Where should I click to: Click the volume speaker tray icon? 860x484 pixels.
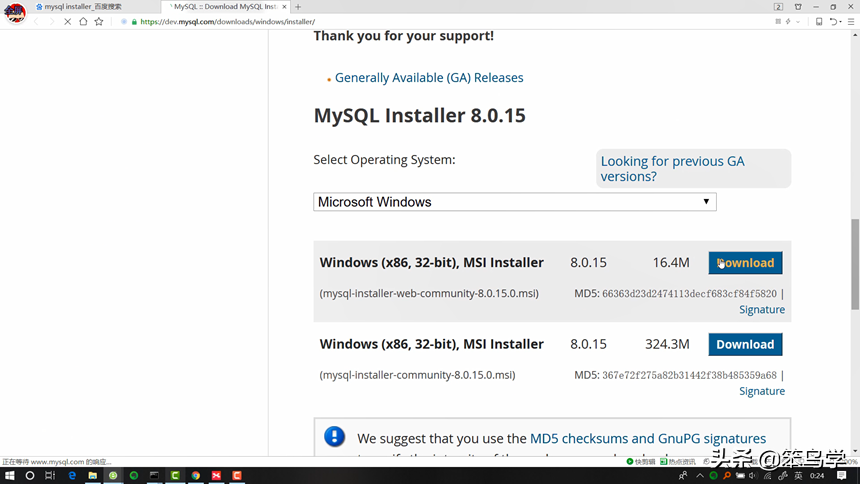[x=752, y=476]
